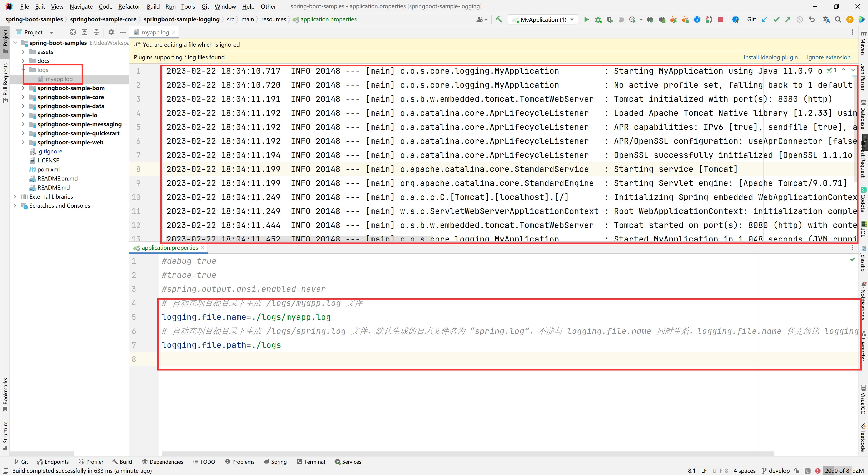The height and width of the screenshot is (475, 868).
Task: Open the Services tool window button
Action: coord(348,462)
